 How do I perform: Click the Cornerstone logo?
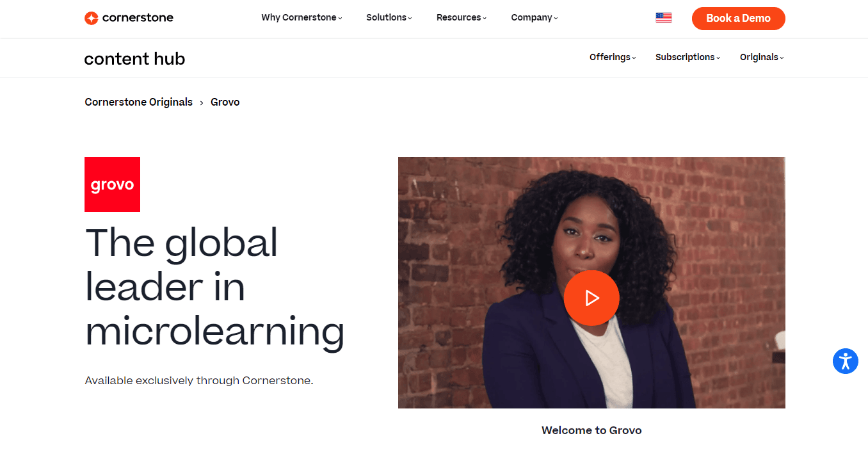coord(128,17)
